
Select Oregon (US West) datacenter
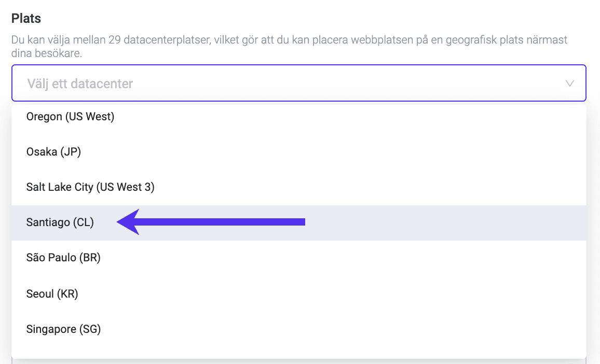(70, 117)
